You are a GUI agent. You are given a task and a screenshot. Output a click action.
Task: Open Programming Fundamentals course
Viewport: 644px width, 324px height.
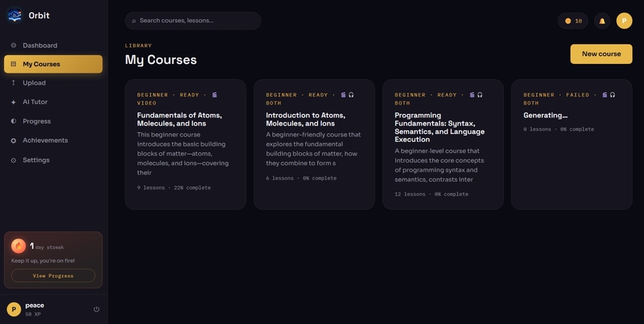pos(443,144)
